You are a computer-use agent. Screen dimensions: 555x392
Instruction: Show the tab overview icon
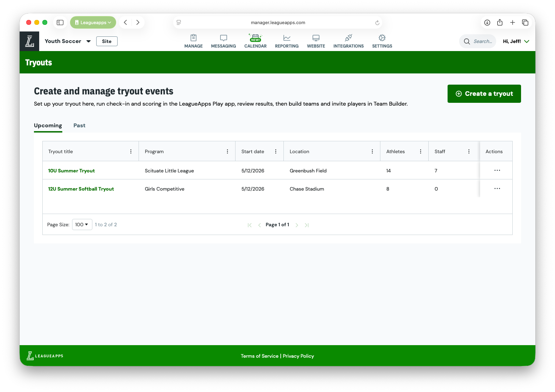[525, 22]
